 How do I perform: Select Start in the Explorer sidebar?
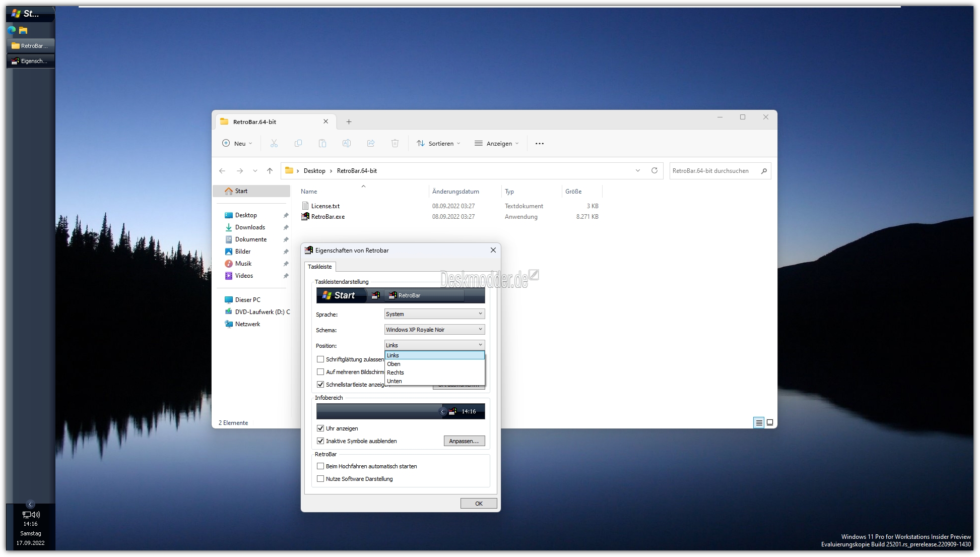tap(252, 191)
